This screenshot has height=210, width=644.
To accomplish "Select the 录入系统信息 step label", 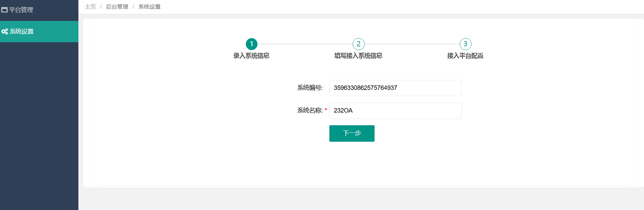I will tap(251, 56).
